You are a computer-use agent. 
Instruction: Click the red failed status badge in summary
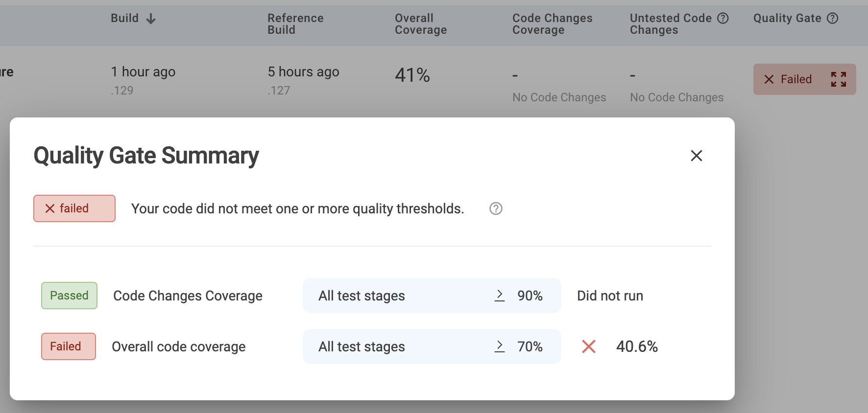tap(74, 208)
